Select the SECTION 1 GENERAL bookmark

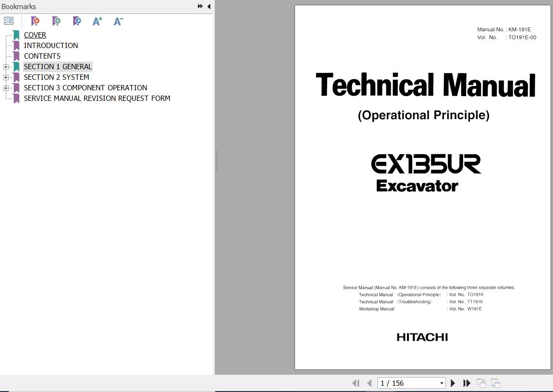58,67
